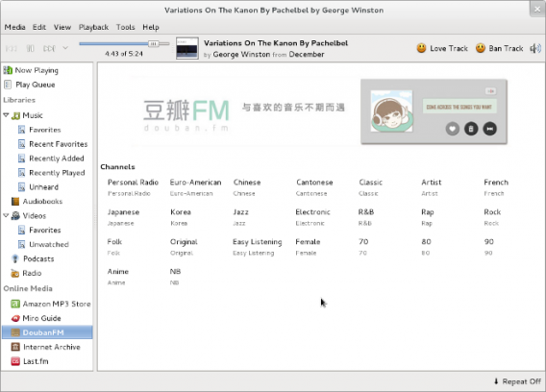This screenshot has height=392, width=546.
Task: Click the Radio icon
Action: pos(15,273)
